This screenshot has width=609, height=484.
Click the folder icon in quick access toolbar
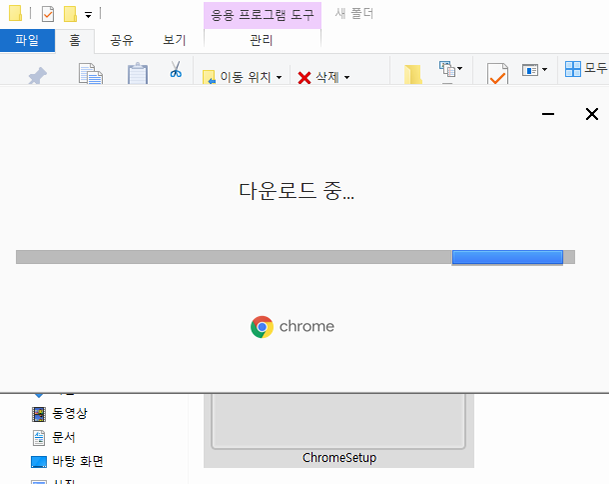click(x=15, y=13)
